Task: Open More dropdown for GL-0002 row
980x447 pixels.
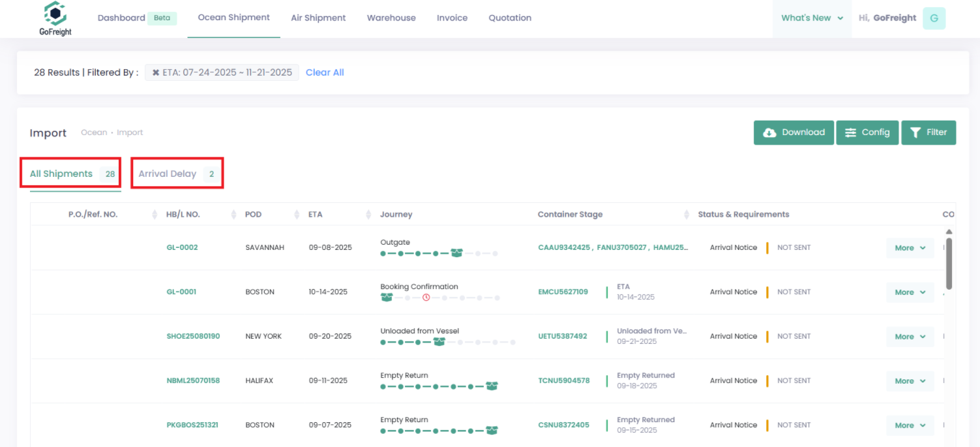Action: click(910, 248)
